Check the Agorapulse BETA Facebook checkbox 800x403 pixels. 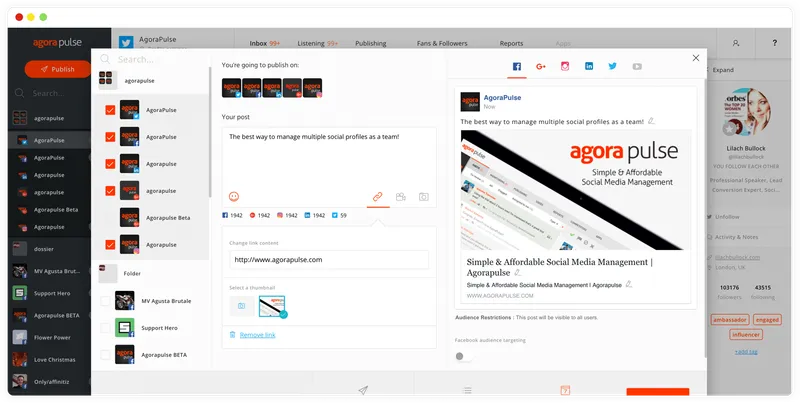point(105,355)
